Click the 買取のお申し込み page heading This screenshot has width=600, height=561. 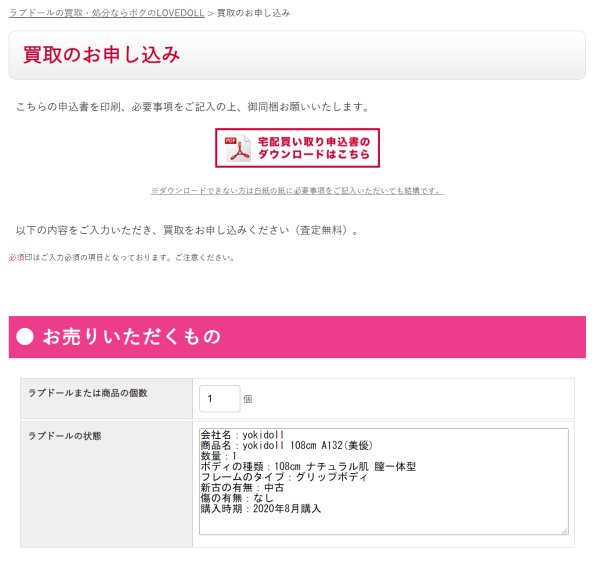point(101,55)
